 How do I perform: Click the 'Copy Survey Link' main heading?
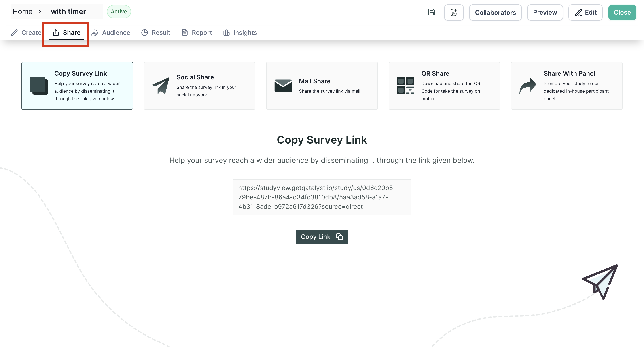[x=322, y=140]
